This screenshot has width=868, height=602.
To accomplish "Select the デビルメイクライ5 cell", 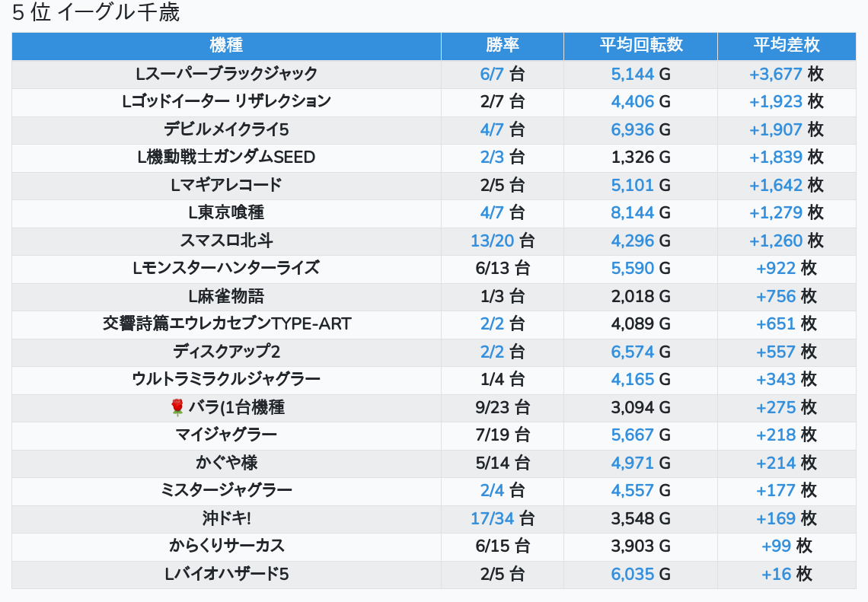I will coord(226,129).
